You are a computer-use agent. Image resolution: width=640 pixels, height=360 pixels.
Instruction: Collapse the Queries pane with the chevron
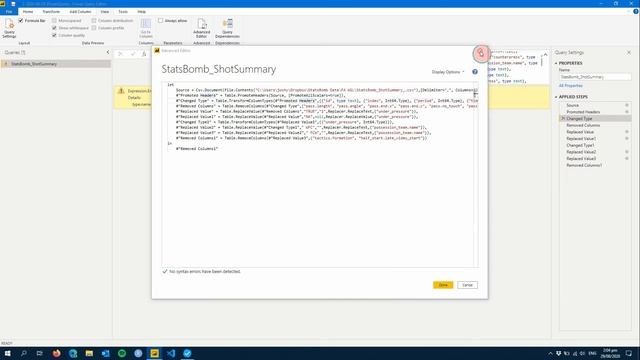[108, 52]
